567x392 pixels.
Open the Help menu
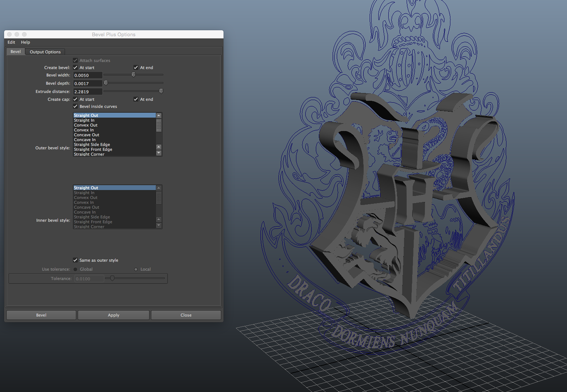coord(25,42)
